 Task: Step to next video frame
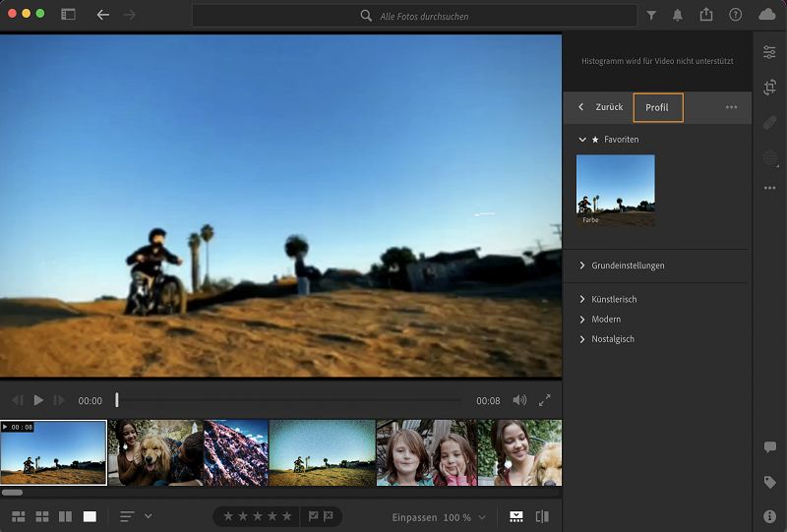pos(59,400)
